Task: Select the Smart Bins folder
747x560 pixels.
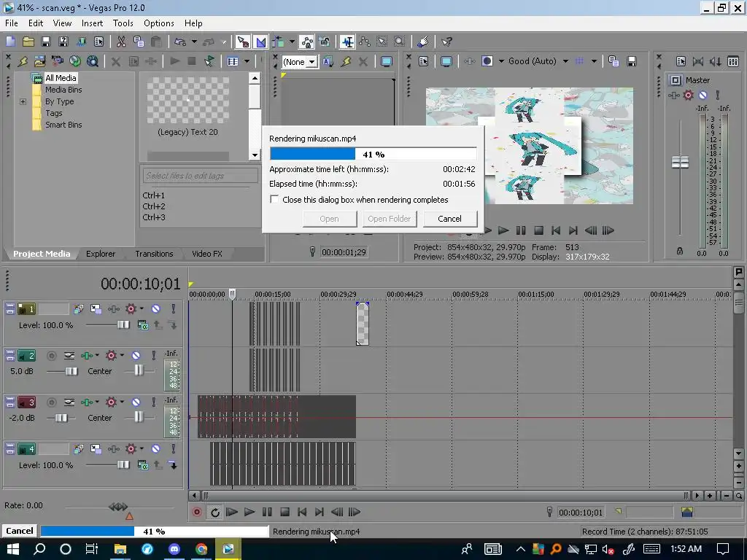Action: click(63, 125)
